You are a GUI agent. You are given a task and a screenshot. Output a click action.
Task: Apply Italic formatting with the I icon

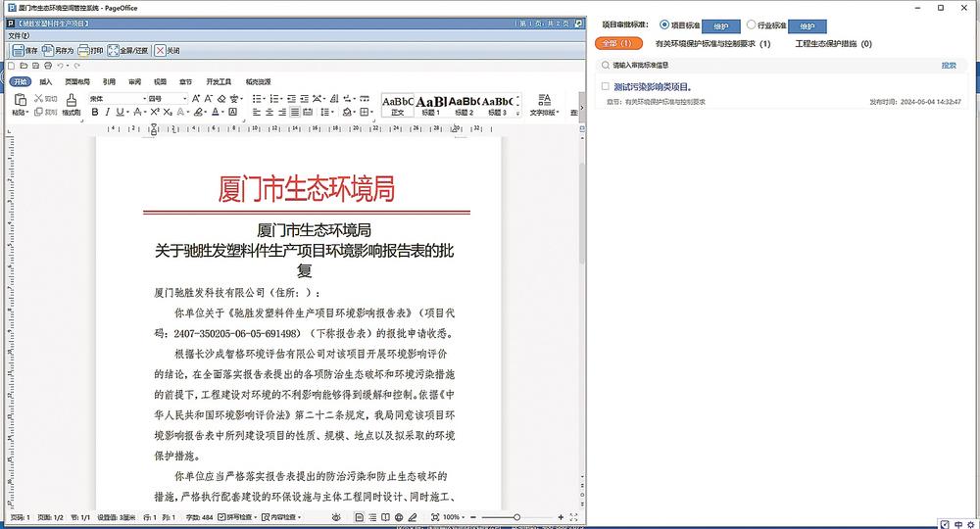tap(107, 113)
